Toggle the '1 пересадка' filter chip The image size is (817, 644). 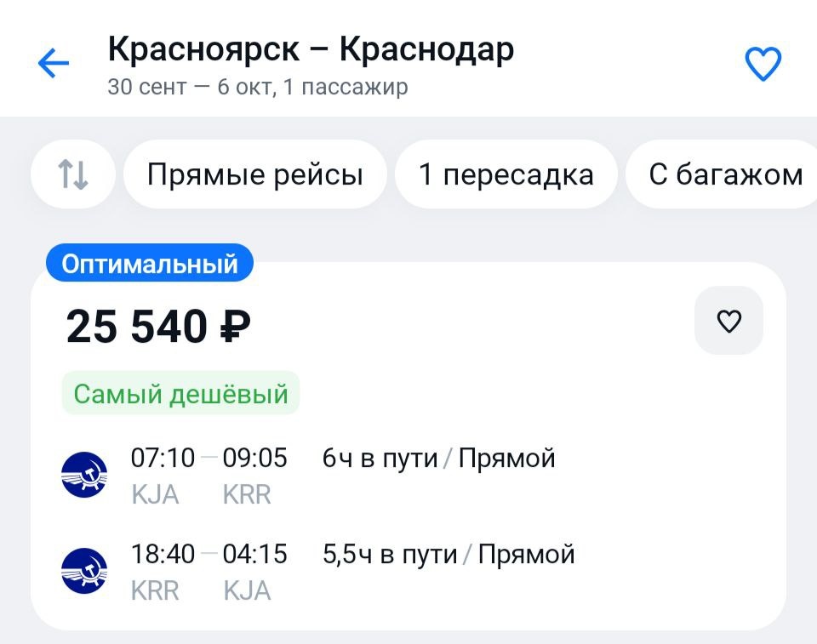(x=506, y=174)
